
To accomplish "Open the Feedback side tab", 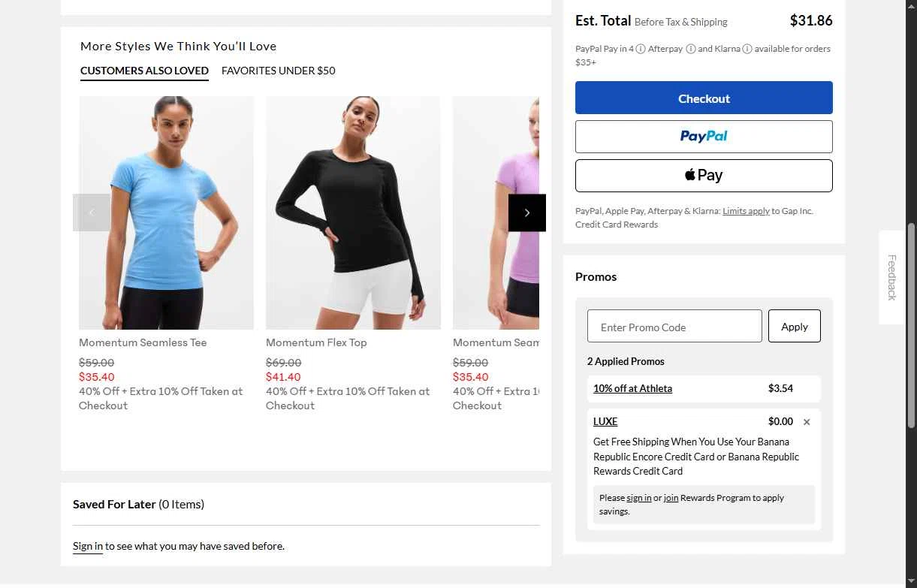I will click(x=891, y=277).
